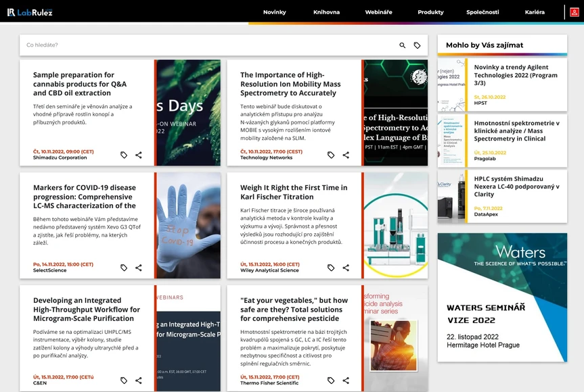584x392 pixels.
Task: Click 'Thermo Fisher Scientific' organizer name
Action: pos(269,383)
